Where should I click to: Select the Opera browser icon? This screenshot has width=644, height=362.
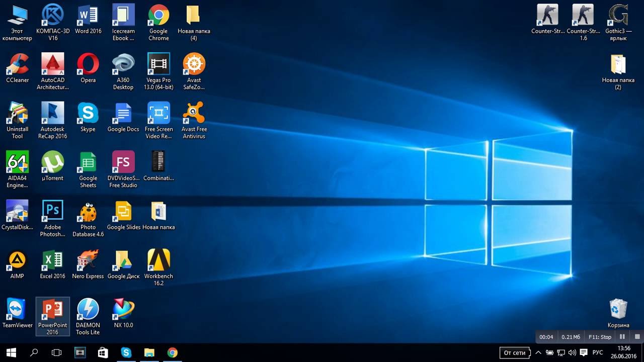coord(88,68)
